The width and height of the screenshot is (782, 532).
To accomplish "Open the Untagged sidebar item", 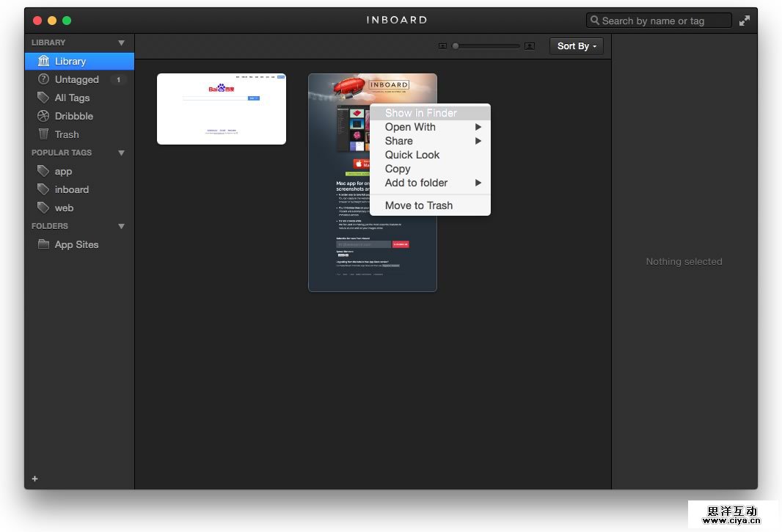I will (79, 79).
